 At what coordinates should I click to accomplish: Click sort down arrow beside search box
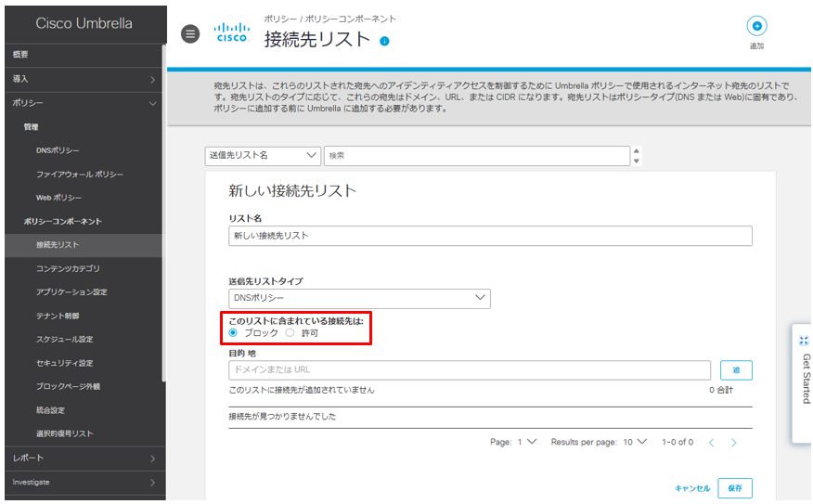(637, 161)
